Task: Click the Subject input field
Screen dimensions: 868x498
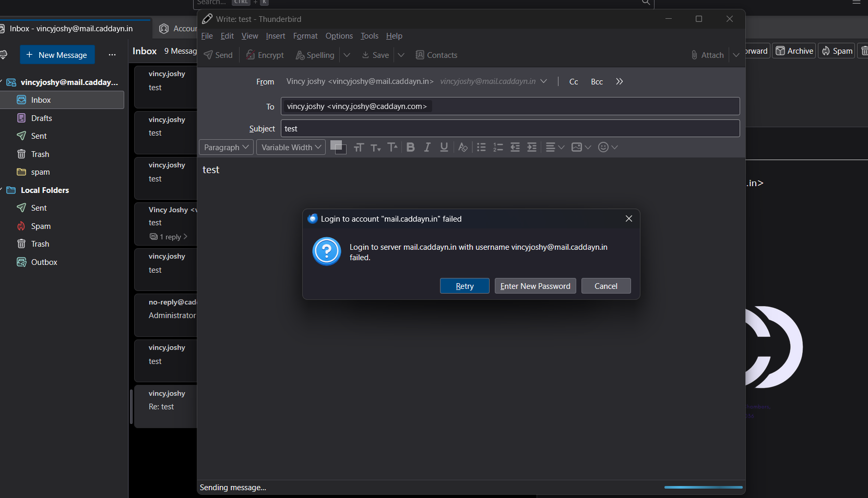Action: point(510,129)
